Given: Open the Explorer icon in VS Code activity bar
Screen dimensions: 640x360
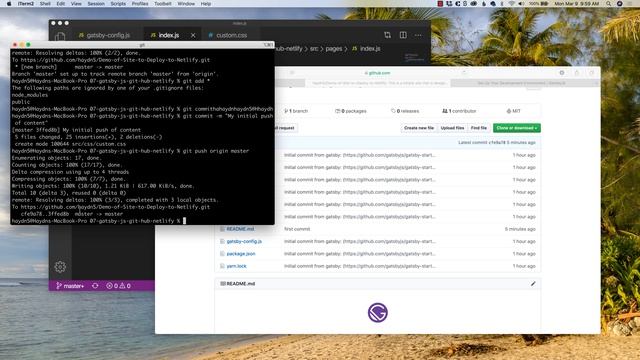Looking at the screenshot, I should tap(60, 37).
